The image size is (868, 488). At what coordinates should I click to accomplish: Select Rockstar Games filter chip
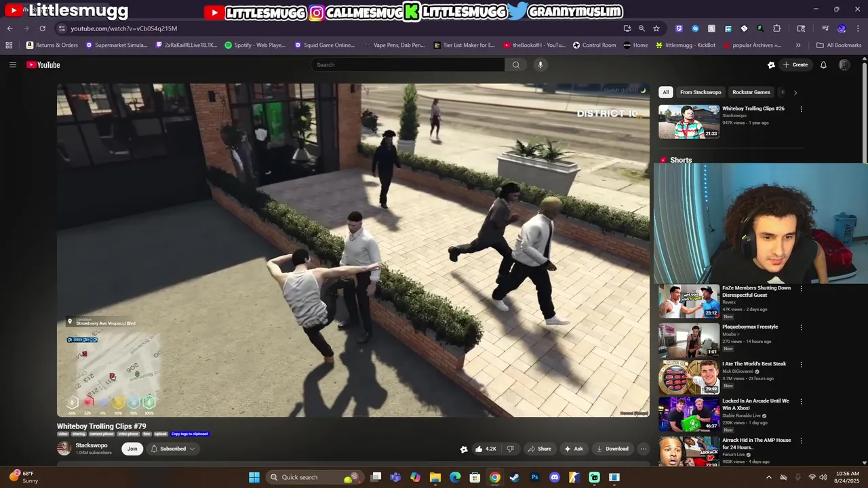(751, 92)
